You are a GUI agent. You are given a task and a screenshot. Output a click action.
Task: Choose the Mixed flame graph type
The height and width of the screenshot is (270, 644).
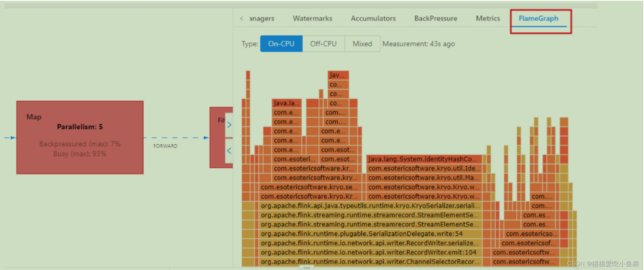pos(362,44)
